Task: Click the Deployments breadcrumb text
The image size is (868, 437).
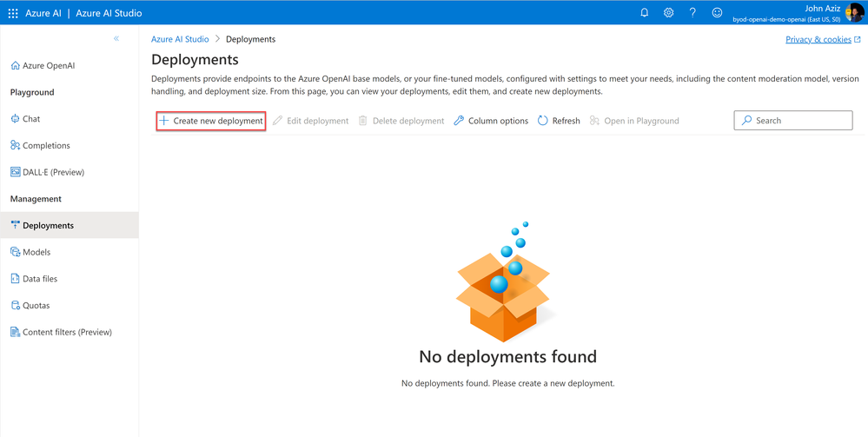Action: point(251,39)
